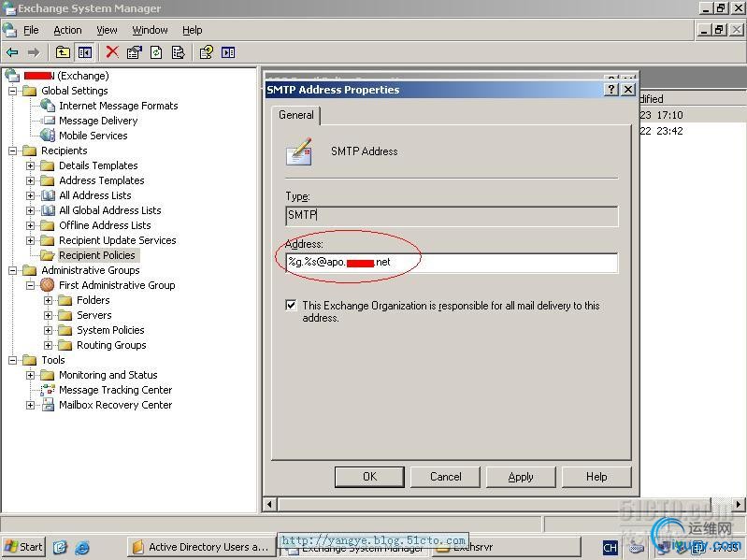Click the Cancel button

[x=445, y=477]
